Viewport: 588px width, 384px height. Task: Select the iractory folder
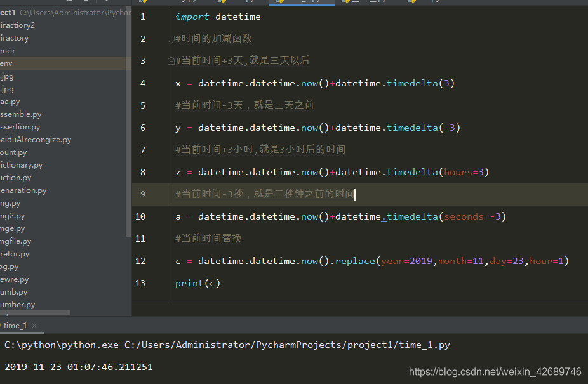pos(14,38)
